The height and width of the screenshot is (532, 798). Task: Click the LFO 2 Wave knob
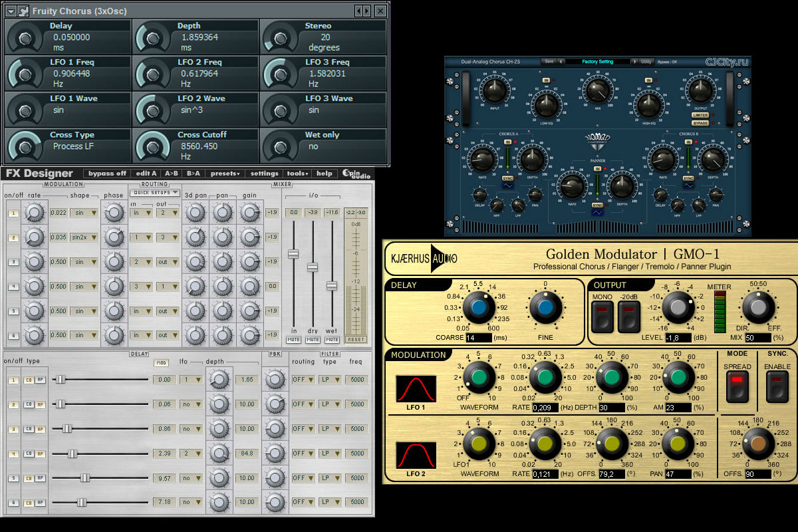[x=152, y=110]
